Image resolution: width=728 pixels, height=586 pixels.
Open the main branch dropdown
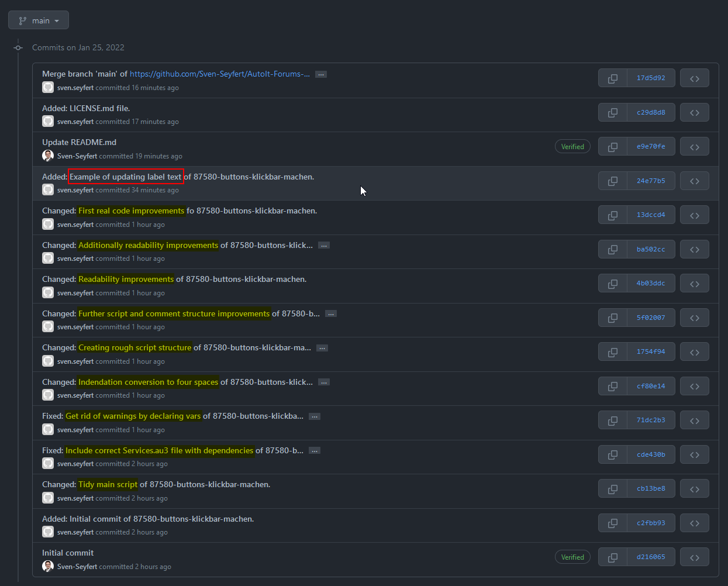pos(39,20)
